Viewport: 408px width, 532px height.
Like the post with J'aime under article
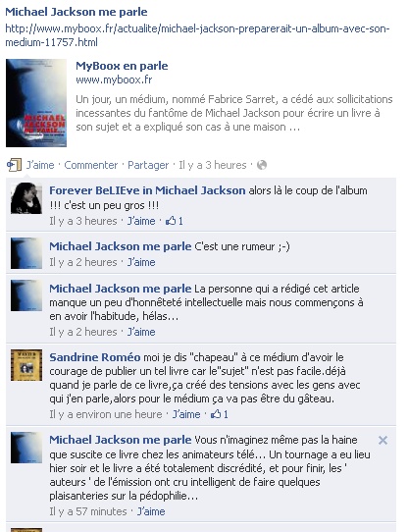click(40, 165)
